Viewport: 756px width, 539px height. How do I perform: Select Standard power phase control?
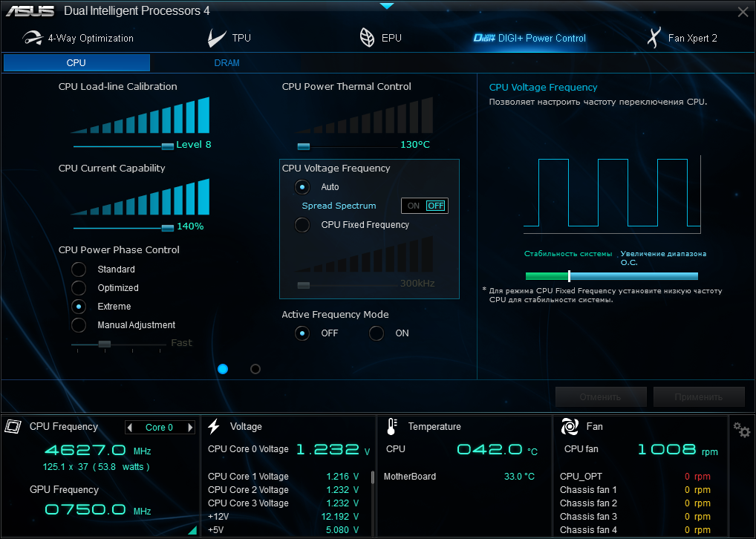click(79, 269)
